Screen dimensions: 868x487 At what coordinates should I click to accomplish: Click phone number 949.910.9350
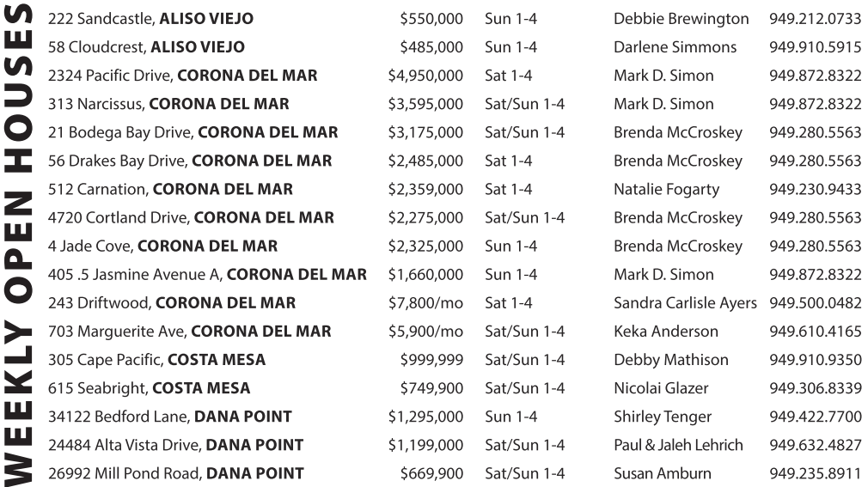(x=815, y=360)
